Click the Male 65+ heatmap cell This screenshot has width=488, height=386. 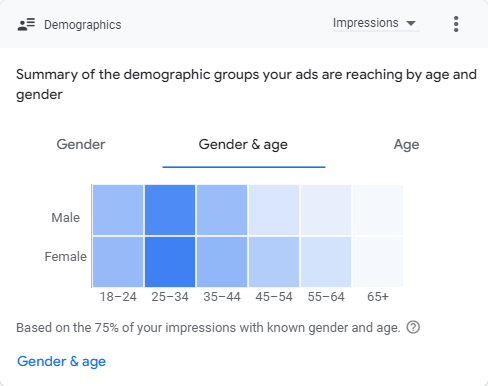coord(378,210)
